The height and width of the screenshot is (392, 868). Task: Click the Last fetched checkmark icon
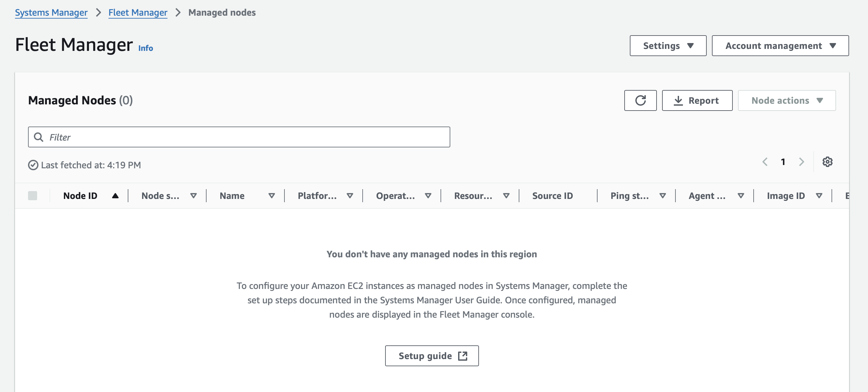point(33,165)
